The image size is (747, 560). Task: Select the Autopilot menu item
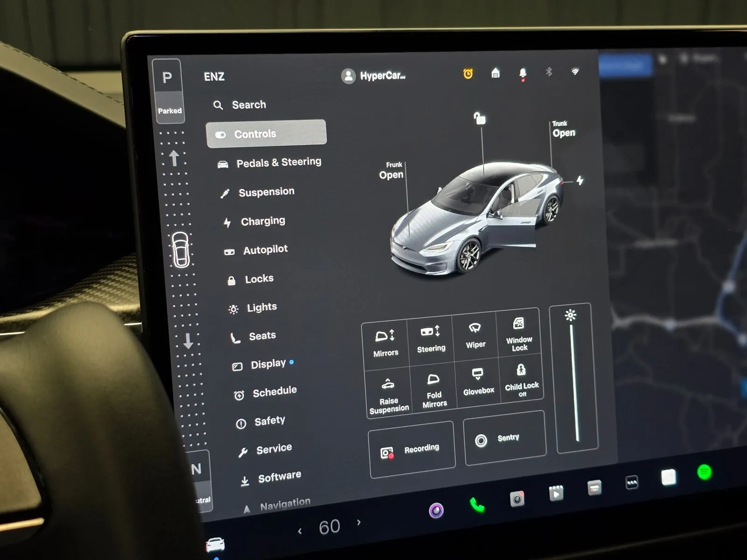[x=265, y=250]
